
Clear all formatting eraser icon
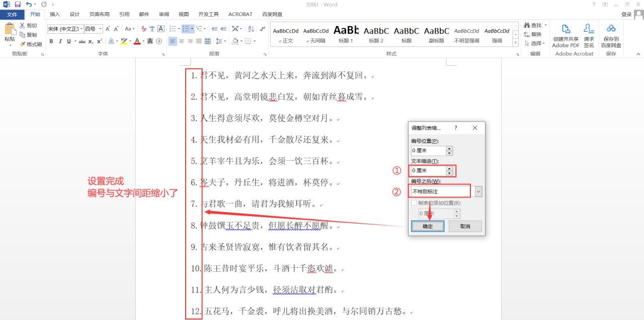144,29
